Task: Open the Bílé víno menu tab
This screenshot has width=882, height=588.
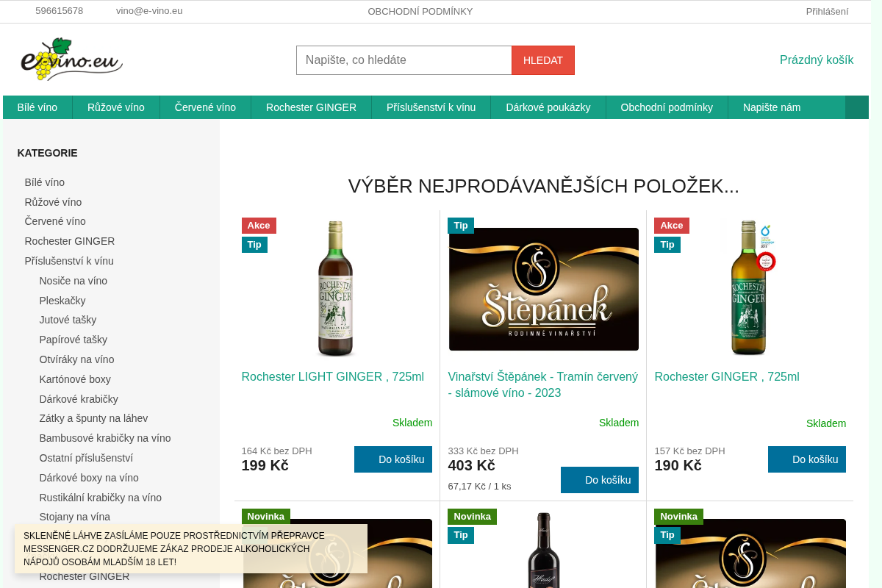Action: click(x=37, y=107)
